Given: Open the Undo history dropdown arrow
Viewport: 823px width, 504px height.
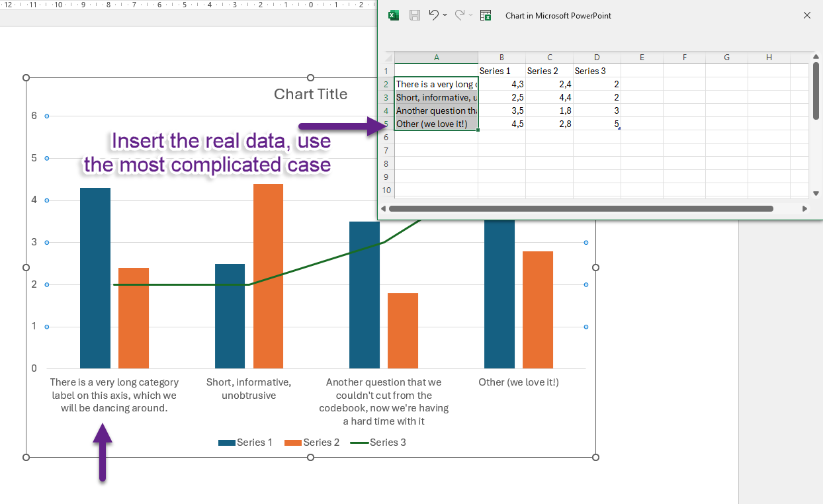Looking at the screenshot, I should (445, 15).
